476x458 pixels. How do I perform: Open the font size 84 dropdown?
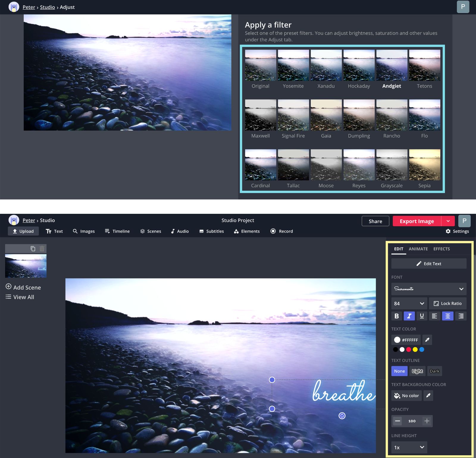click(x=408, y=303)
